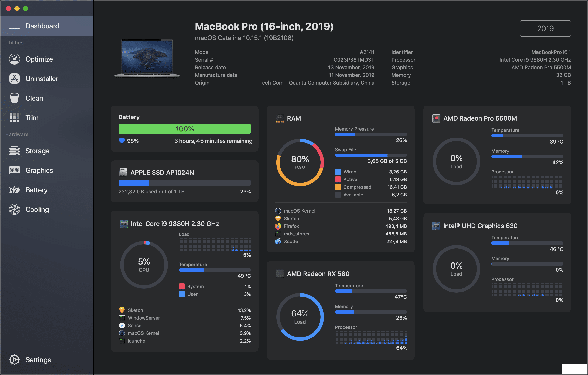The width and height of the screenshot is (588, 375).
Task: Click the WindowServer terminal icon in CPU list
Action: (x=122, y=318)
